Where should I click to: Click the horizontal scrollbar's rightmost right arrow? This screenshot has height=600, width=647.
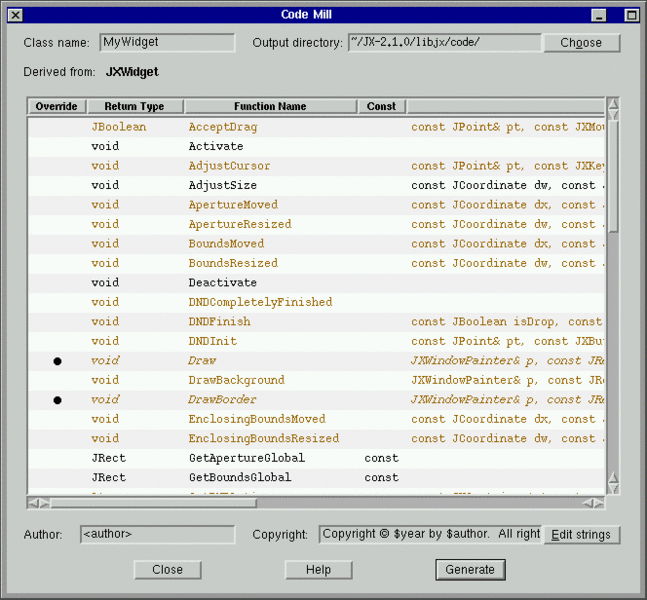[x=599, y=503]
